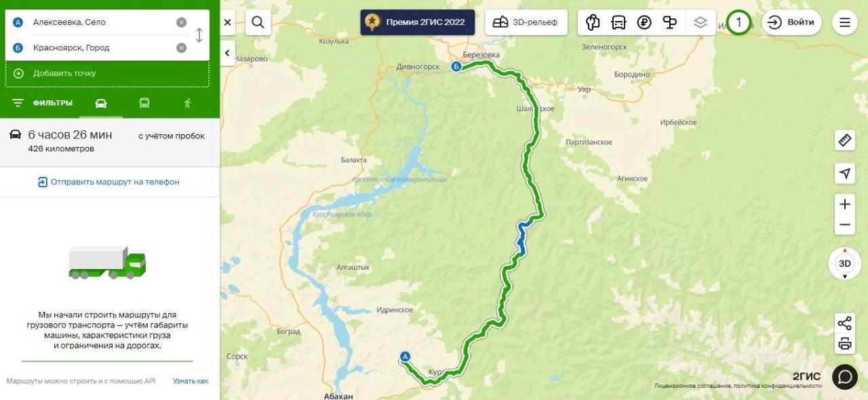
Task: Click the Войти login button
Action: point(792,22)
